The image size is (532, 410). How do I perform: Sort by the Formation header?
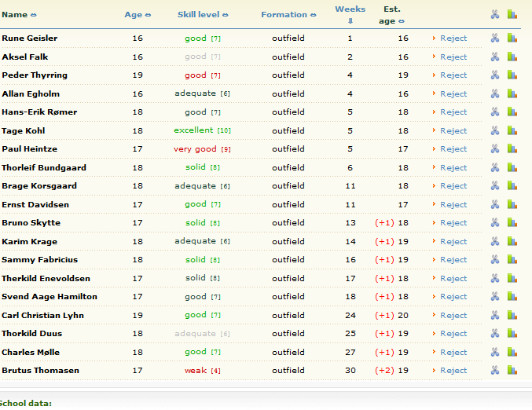point(288,15)
